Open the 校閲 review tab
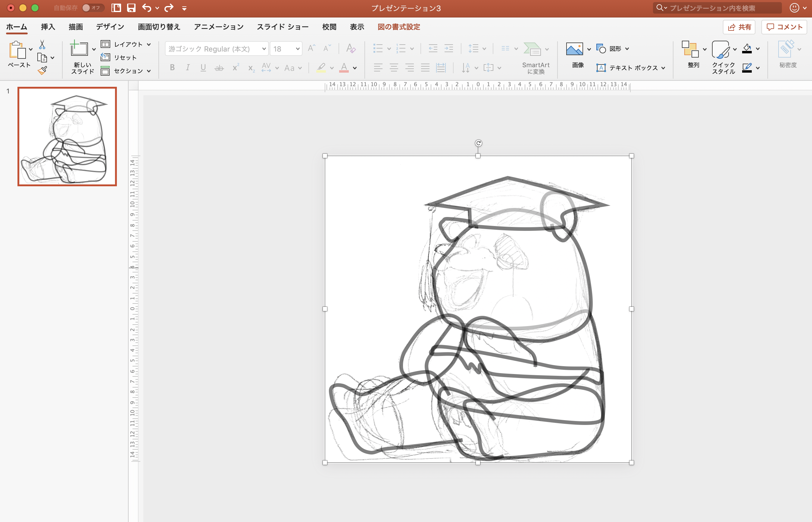 point(329,27)
